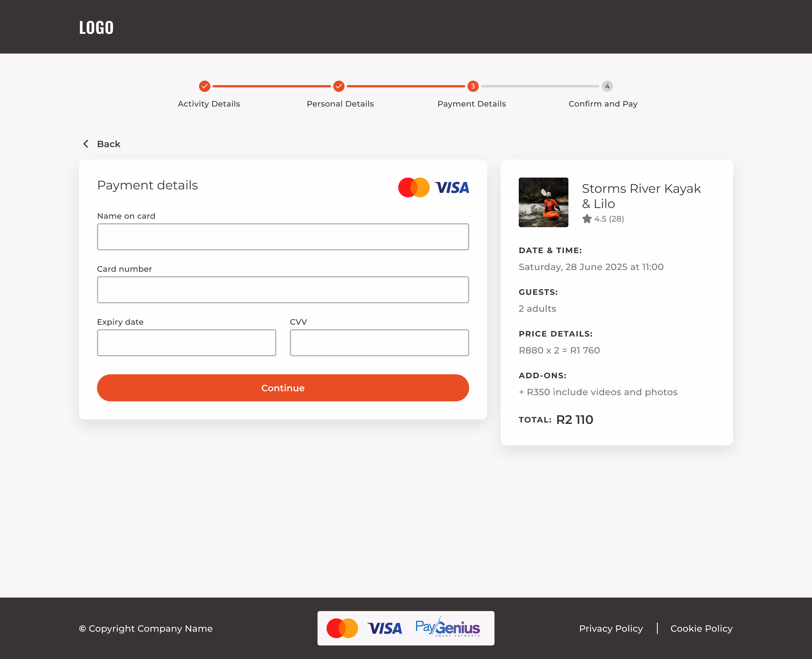Click into the Expiry date field
This screenshot has height=659, width=812.
186,343
